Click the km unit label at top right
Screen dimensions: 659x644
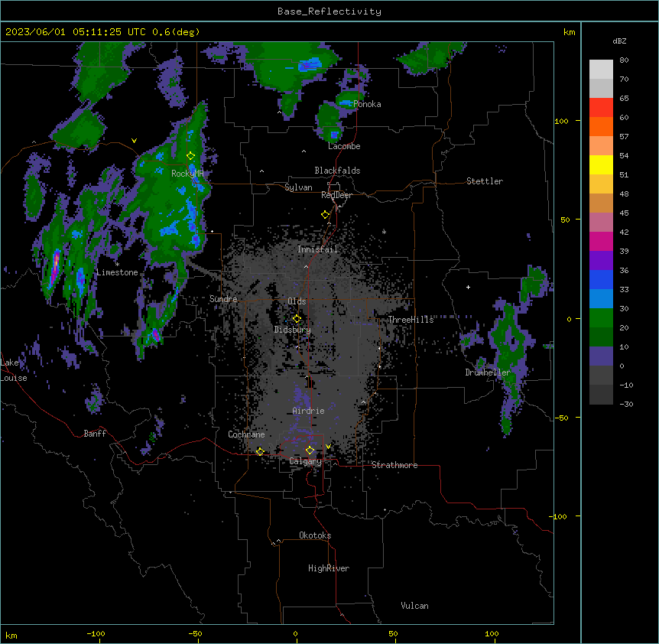tap(569, 32)
